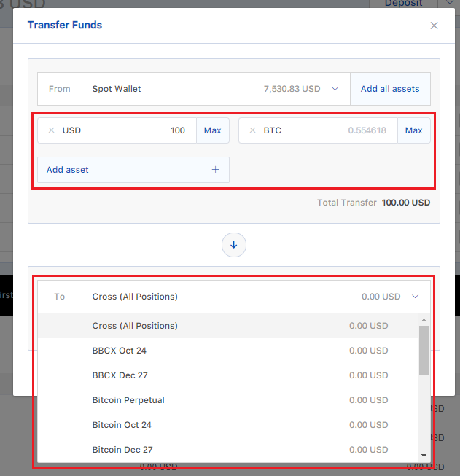Viewport: 460px width, 476px height.
Task: Click the dropdown list scroll-down arrow
Action: point(424,456)
